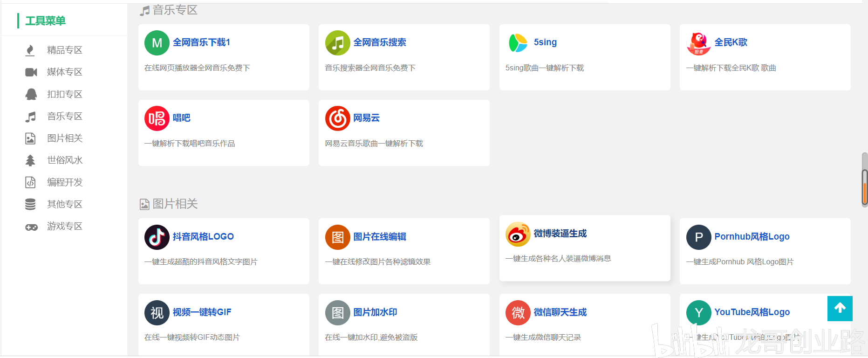Click the blue back-to-top arrow button
The height and width of the screenshot is (358, 868).
pos(840,308)
